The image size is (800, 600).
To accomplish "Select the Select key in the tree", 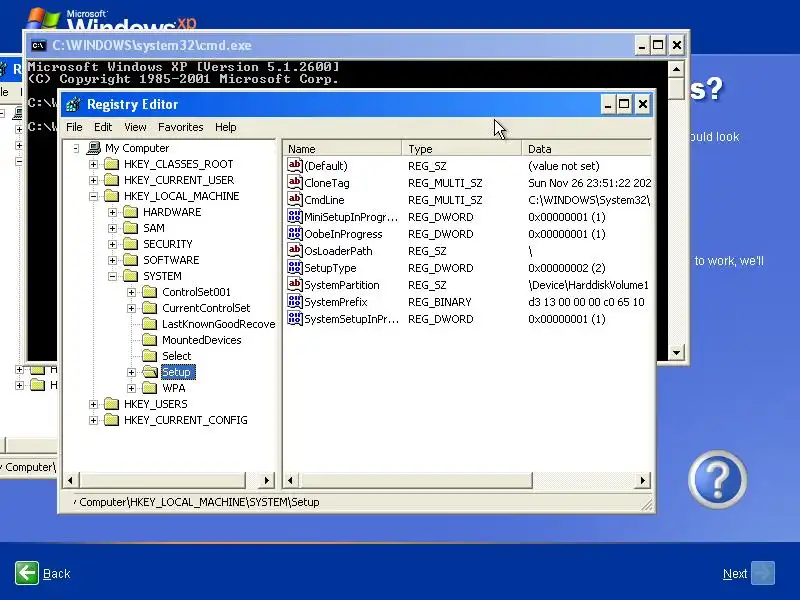I will 177,356.
